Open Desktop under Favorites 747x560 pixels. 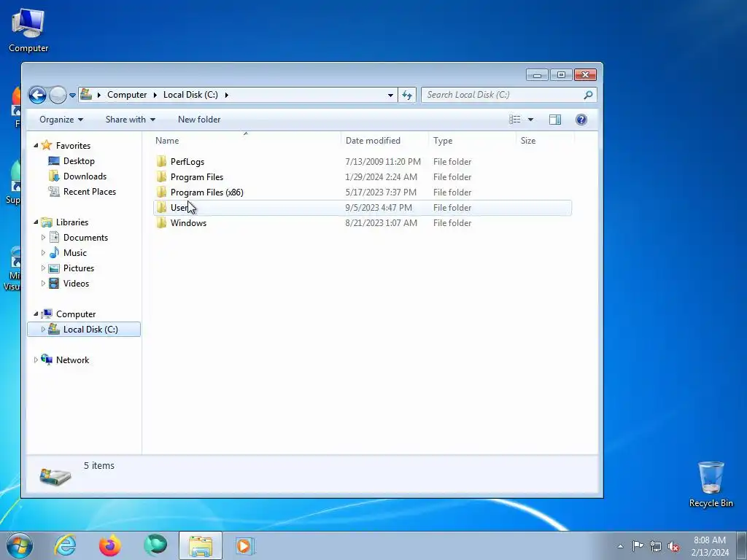(x=79, y=161)
